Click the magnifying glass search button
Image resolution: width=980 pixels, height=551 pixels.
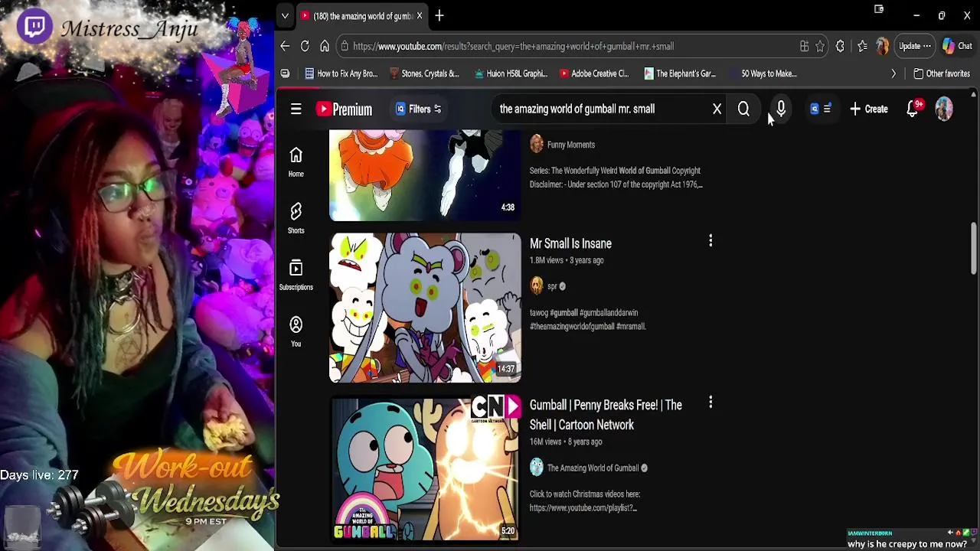743,109
